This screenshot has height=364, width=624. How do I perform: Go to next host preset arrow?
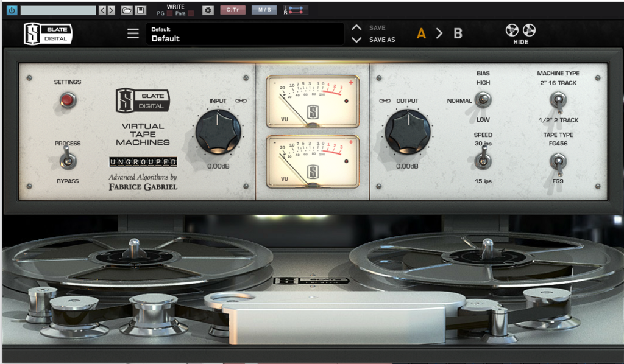tap(111, 10)
